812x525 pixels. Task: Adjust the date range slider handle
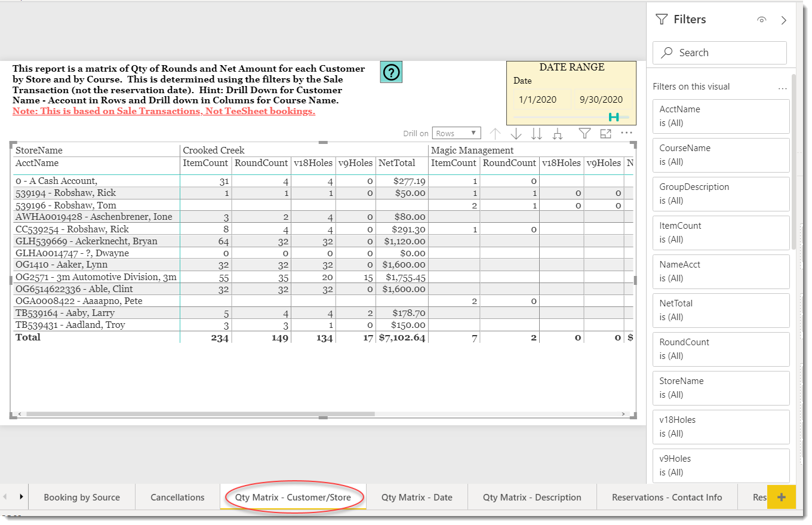coord(613,117)
